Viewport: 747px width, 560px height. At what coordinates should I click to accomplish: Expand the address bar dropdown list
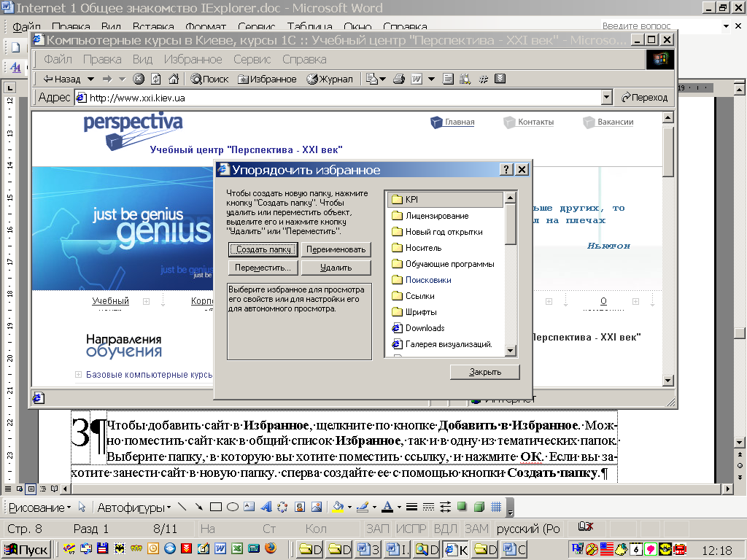pos(606,98)
